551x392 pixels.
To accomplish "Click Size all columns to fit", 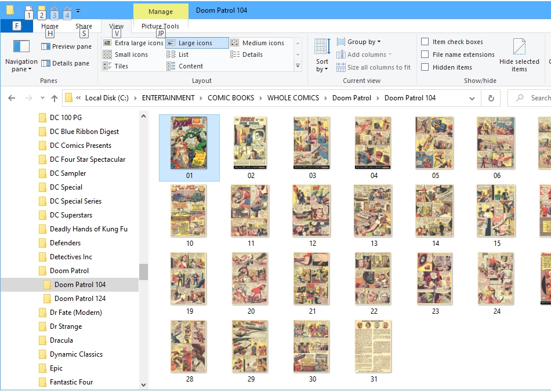I will 374,67.
